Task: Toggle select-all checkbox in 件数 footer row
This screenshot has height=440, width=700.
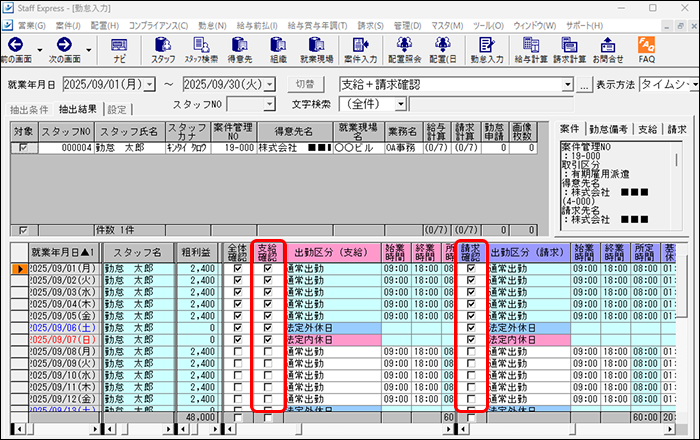Action: pos(24,230)
